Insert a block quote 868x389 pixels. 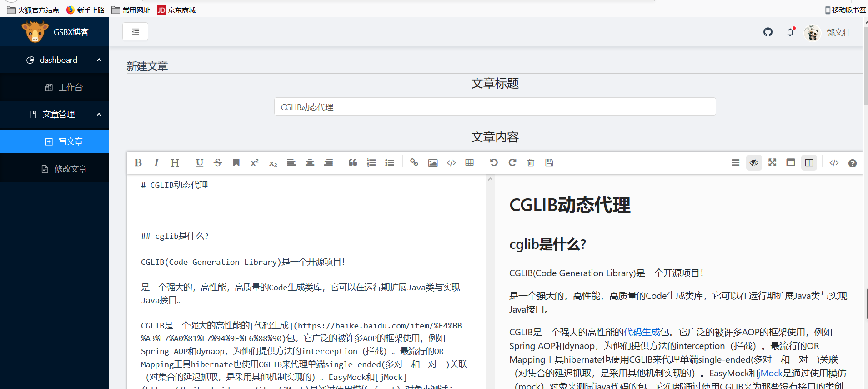pos(353,162)
